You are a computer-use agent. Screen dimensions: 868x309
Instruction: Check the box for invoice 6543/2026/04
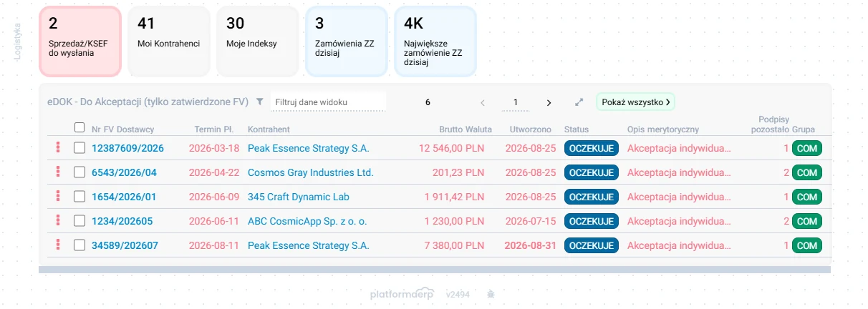pos(79,172)
